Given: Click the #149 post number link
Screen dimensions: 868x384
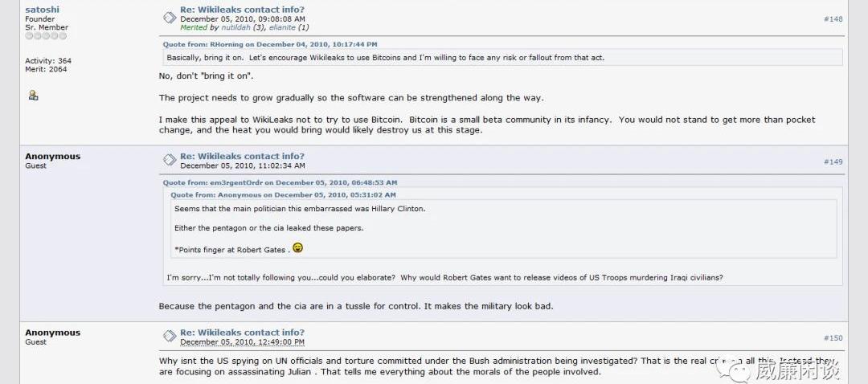Looking at the screenshot, I should coord(833,161).
